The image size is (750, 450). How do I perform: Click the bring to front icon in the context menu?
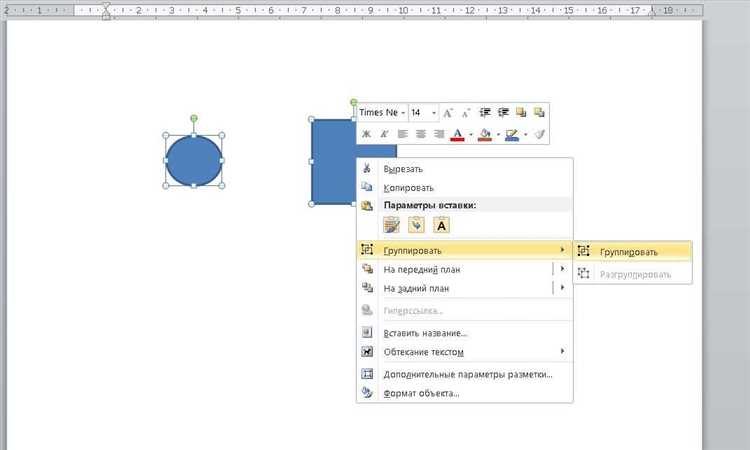pos(367,269)
